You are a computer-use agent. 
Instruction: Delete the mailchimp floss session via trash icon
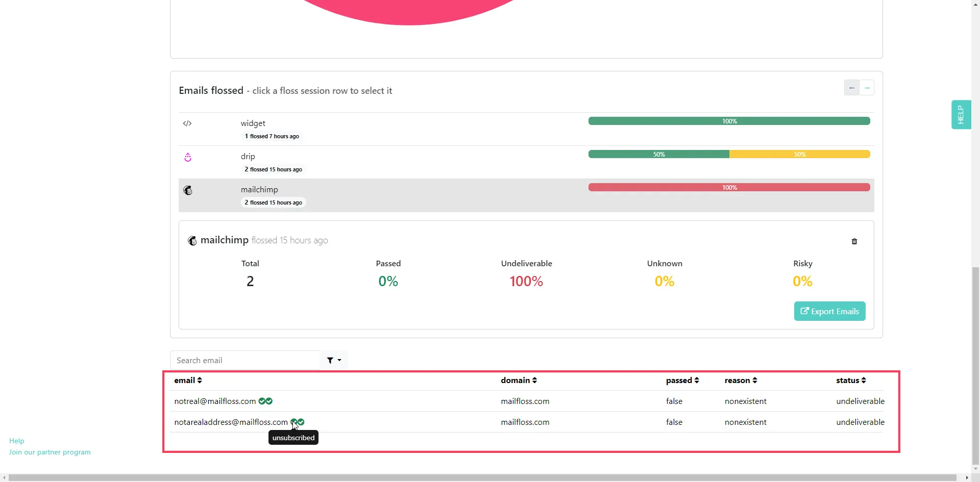[x=854, y=241]
